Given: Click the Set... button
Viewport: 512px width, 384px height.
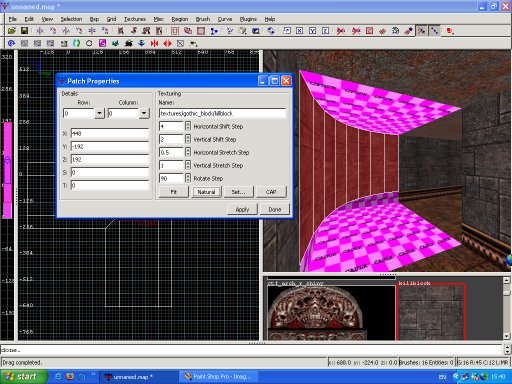Looking at the screenshot, I should [x=238, y=192].
